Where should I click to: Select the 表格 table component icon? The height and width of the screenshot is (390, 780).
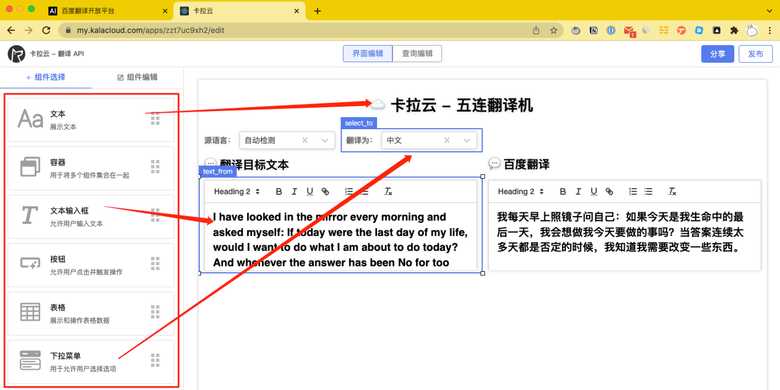(x=30, y=312)
